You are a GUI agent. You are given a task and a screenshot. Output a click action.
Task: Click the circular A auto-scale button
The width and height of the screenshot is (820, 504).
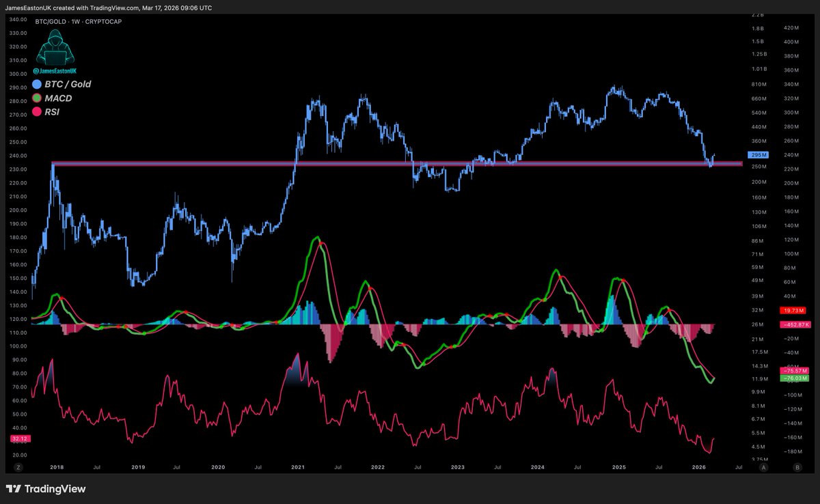coord(764,468)
